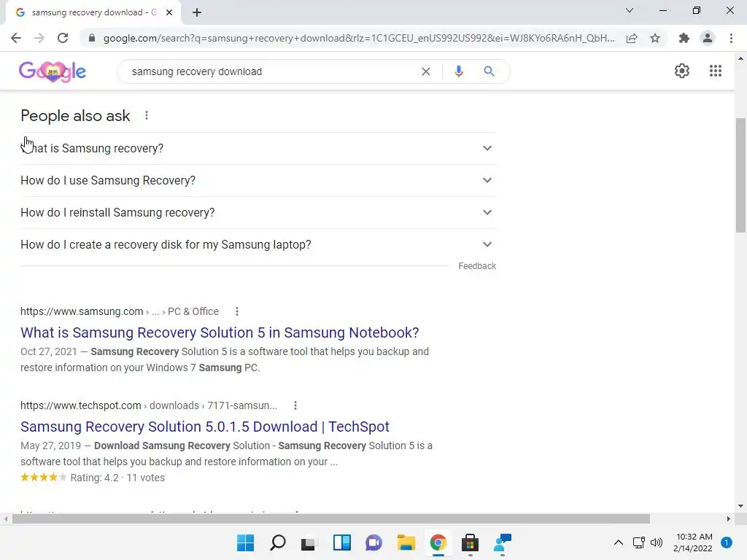Image resolution: width=747 pixels, height=560 pixels.
Task: Open Microsoft Store from taskbar
Action: [x=470, y=542]
